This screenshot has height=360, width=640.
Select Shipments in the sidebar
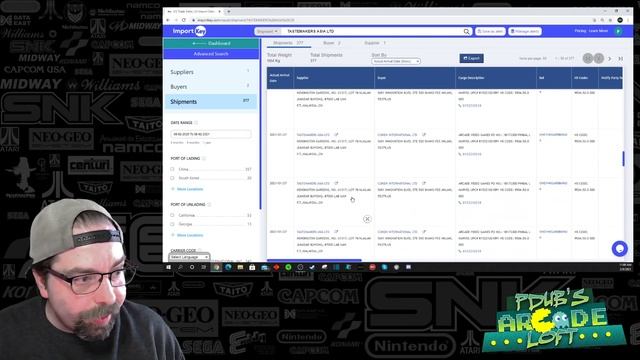(211, 102)
